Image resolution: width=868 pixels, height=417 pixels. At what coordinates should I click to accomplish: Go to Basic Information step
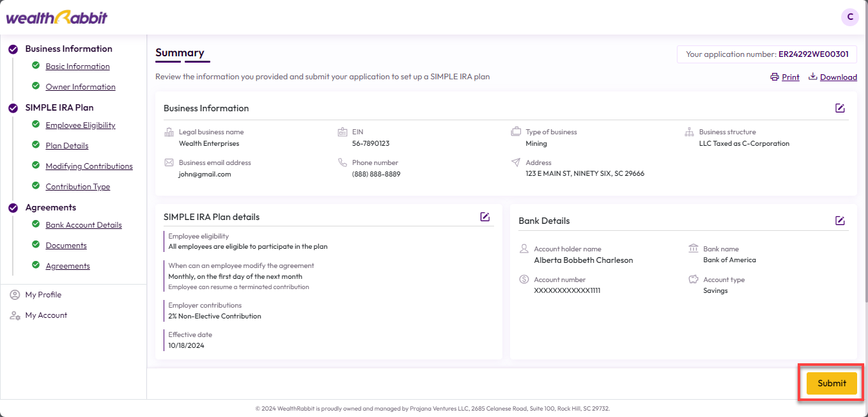77,67
